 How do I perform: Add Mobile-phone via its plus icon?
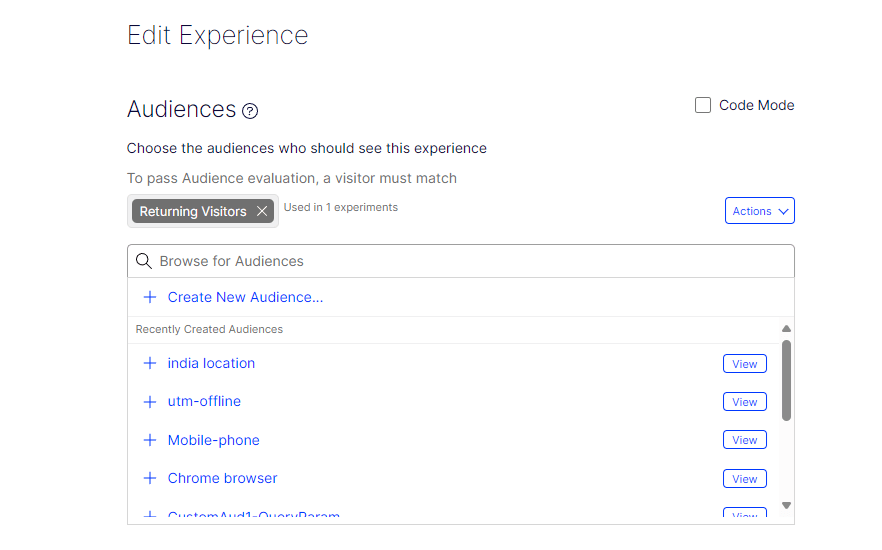pyautogui.click(x=150, y=440)
